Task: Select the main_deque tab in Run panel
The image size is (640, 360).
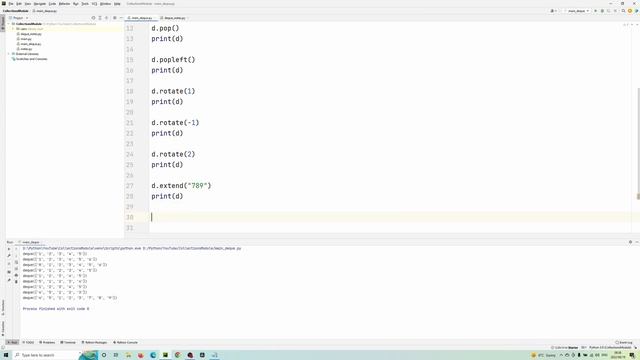Action: pyautogui.click(x=31, y=242)
